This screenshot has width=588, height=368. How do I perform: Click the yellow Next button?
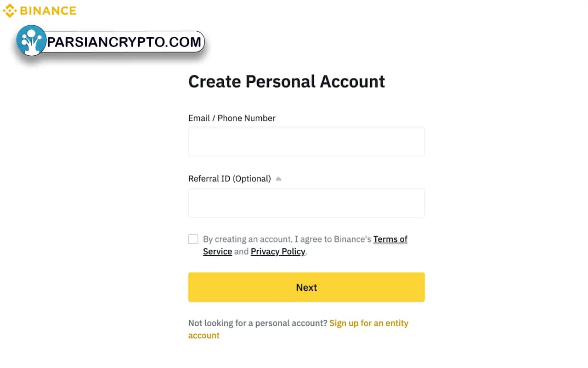(x=306, y=287)
